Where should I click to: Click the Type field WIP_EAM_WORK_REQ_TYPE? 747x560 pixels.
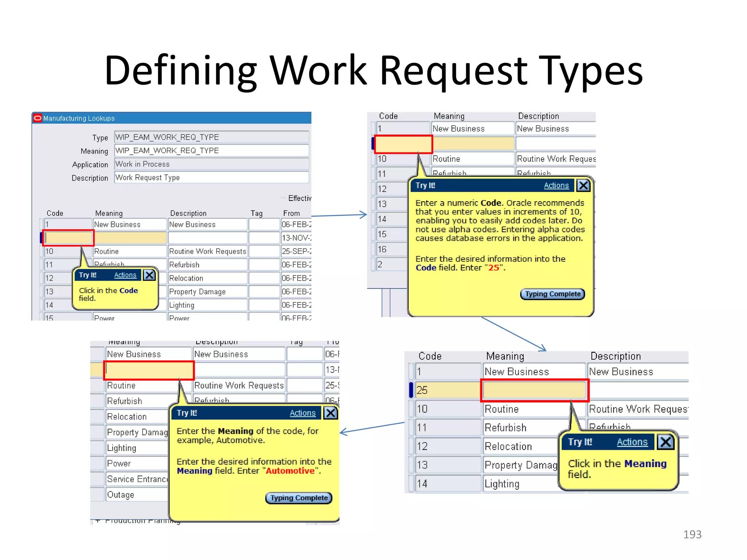tap(212, 137)
